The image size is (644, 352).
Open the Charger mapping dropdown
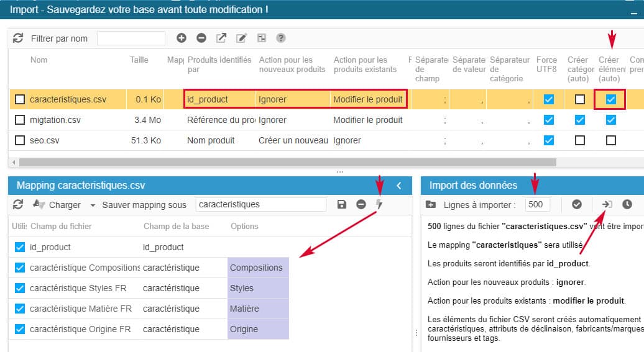tap(93, 205)
